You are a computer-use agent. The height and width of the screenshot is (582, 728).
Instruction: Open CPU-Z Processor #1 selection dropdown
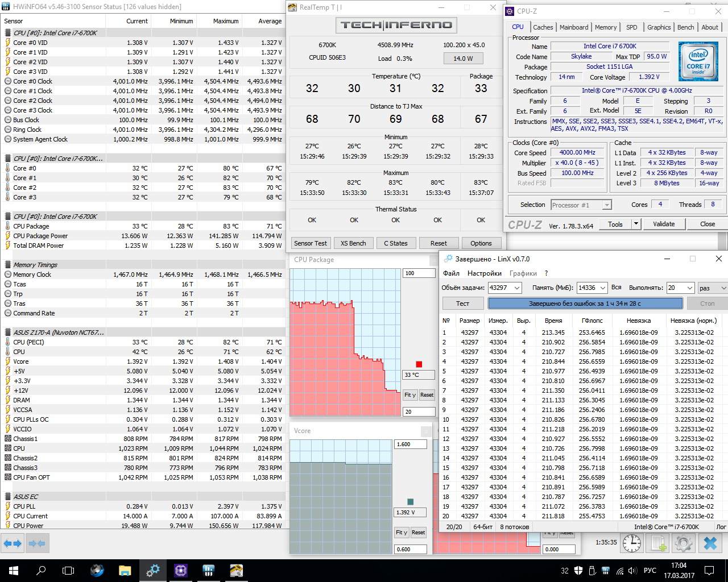pyautogui.click(x=581, y=205)
